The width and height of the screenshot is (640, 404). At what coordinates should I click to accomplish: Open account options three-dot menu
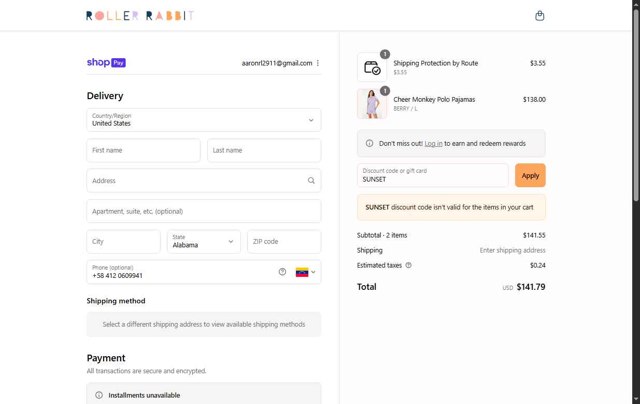318,63
